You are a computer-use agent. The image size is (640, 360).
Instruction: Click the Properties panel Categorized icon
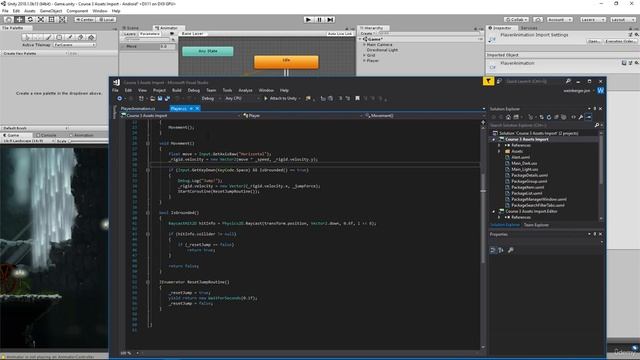coord(493,250)
